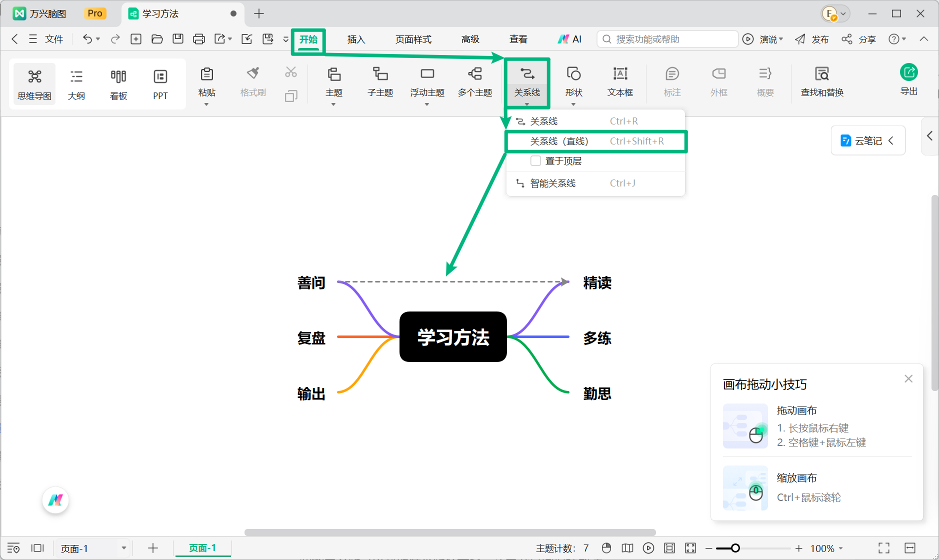The image size is (939, 560).
Task: Open the Page Style (页面样式) tab
Action: 413,39
